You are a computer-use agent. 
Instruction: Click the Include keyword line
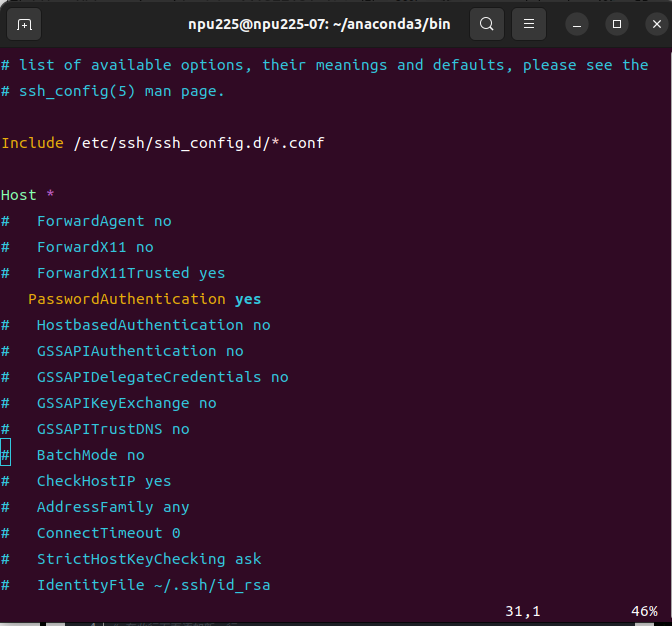point(163,143)
